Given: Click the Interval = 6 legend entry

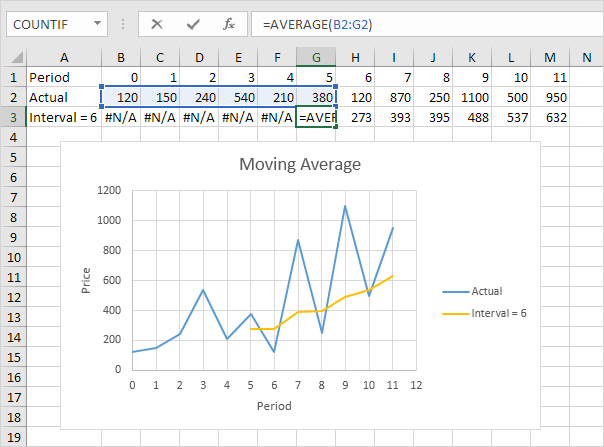Looking at the screenshot, I should point(492,313).
